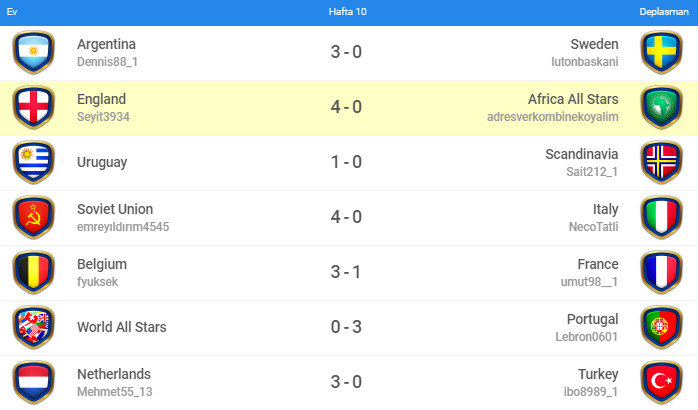Click the Sweden flag shield
This screenshot has width=698, height=410.
pos(661,52)
